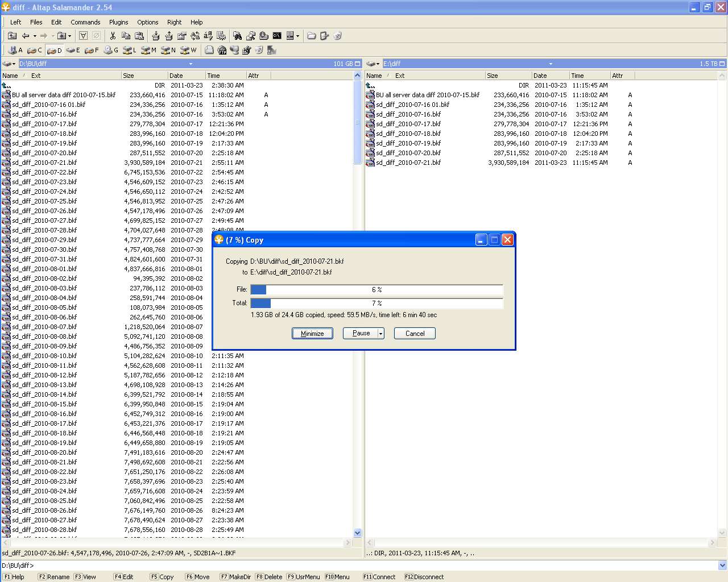Click the Unpack archive icon
The height and width of the screenshot is (582, 728).
coord(168,36)
